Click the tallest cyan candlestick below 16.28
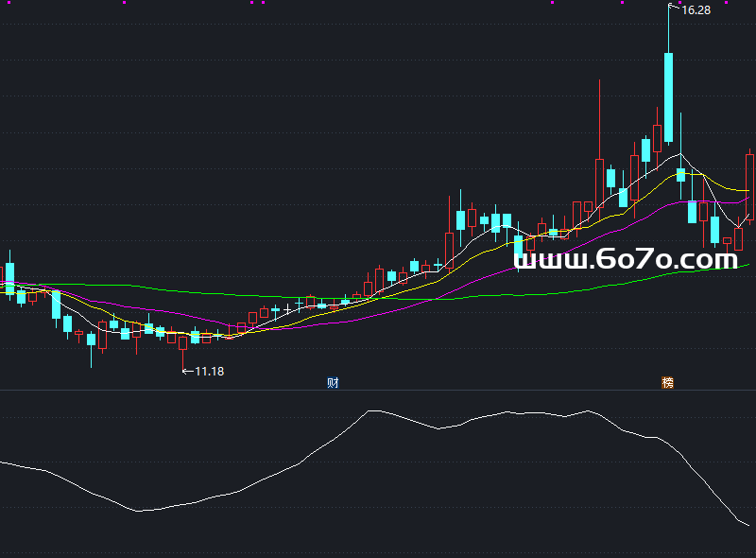 tap(668, 96)
